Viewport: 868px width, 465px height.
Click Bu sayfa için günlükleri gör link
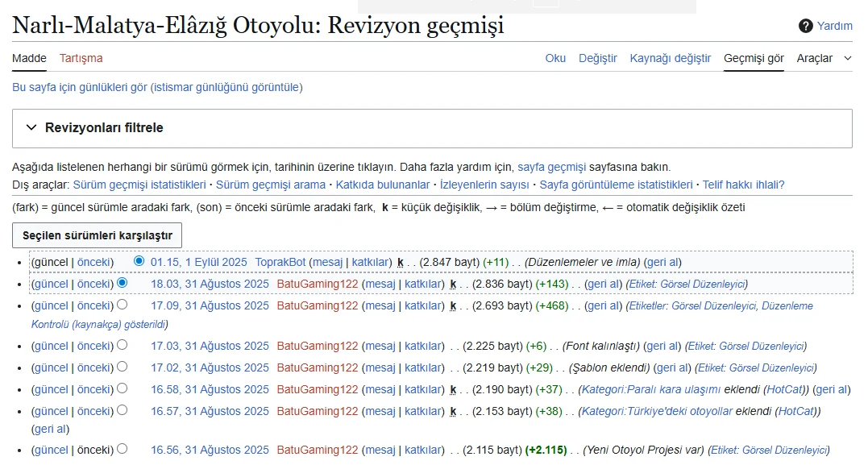point(80,87)
